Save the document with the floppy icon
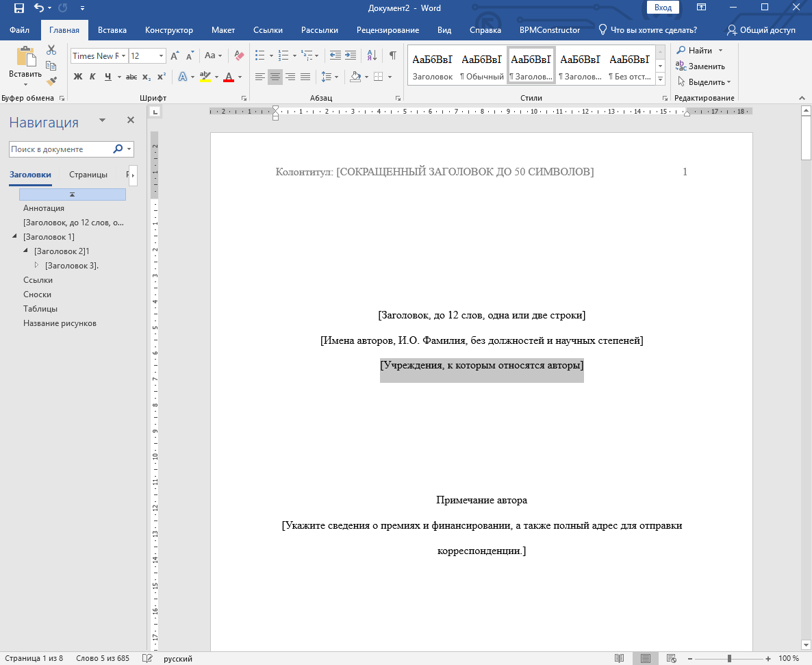 19,8
